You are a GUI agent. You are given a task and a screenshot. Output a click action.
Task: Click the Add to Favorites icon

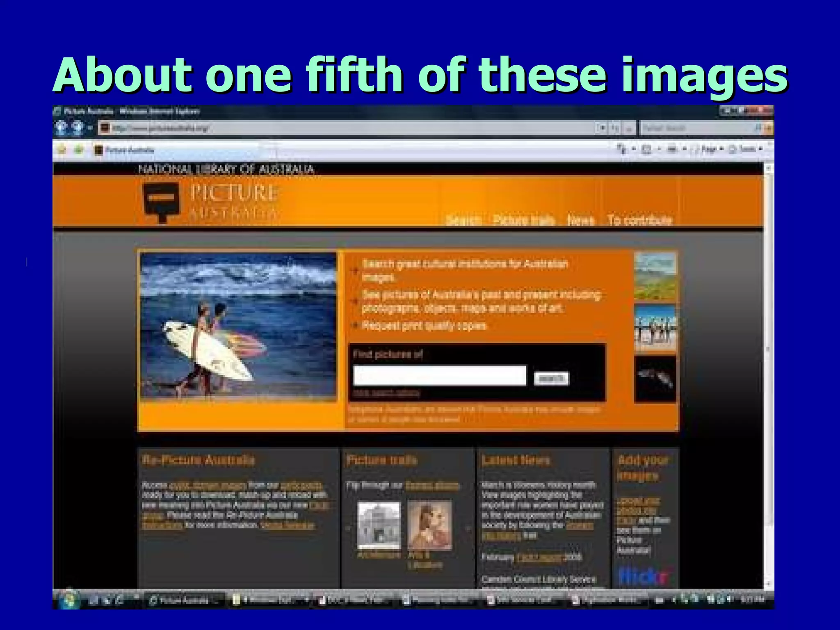point(78,150)
